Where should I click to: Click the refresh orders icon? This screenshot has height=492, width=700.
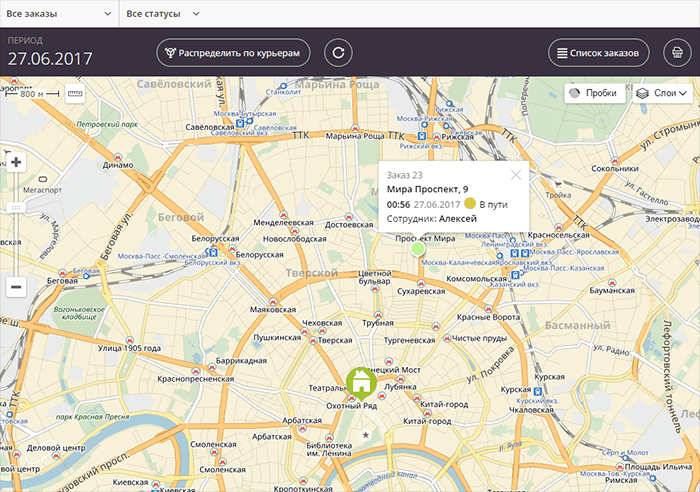point(339,53)
